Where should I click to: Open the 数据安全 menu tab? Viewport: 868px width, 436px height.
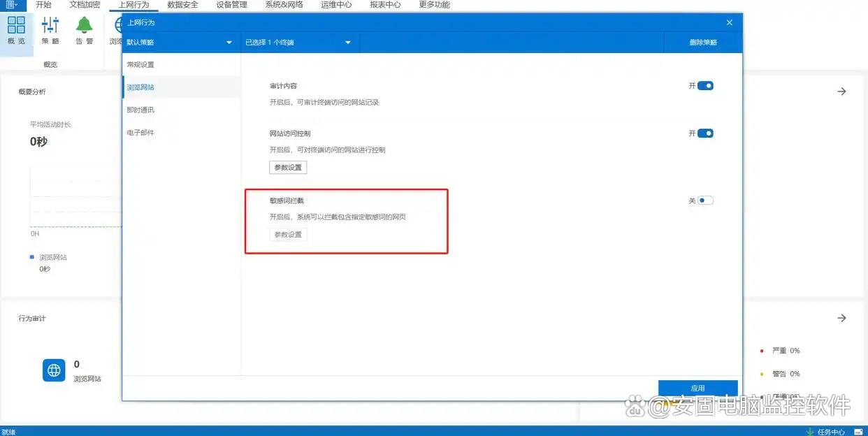tap(183, 4)
